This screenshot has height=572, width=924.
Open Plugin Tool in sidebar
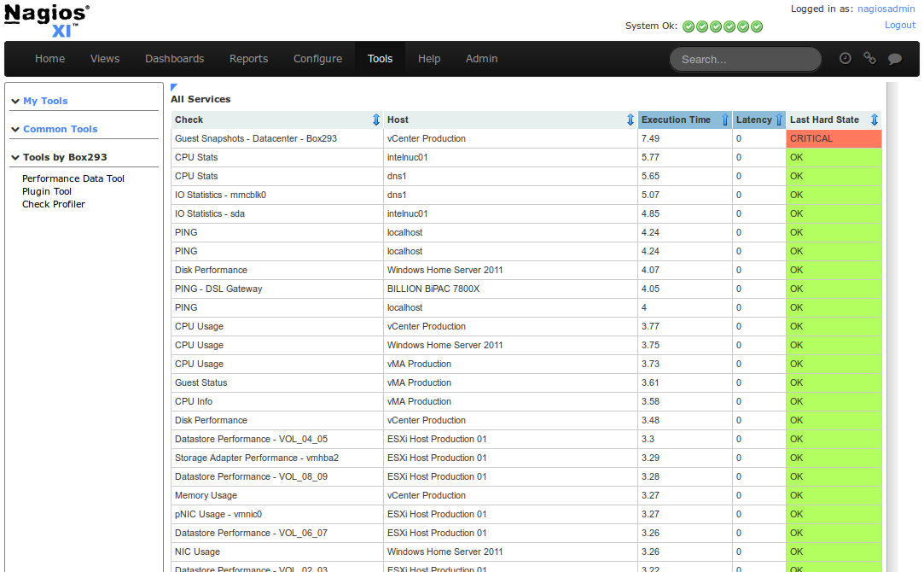[x=47, y=191]
